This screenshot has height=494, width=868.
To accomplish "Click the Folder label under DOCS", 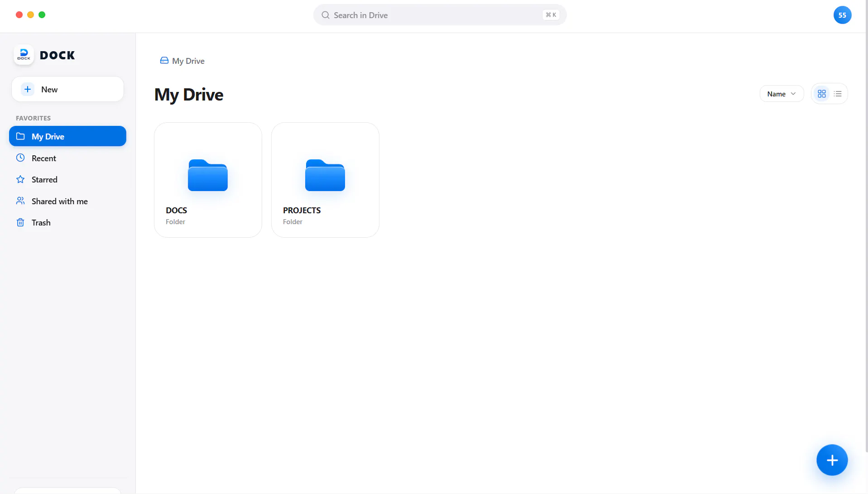I will click(175, 222).
